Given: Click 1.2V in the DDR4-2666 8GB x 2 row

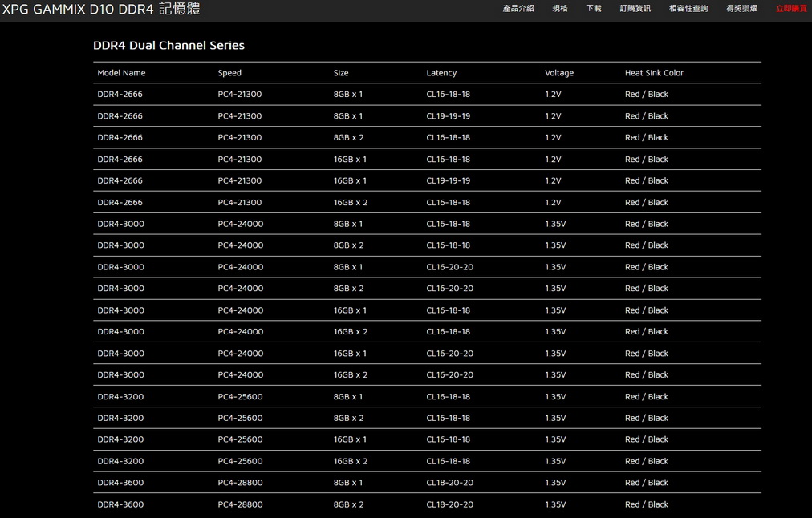Looking at the screenshot, I should point(553,138).
